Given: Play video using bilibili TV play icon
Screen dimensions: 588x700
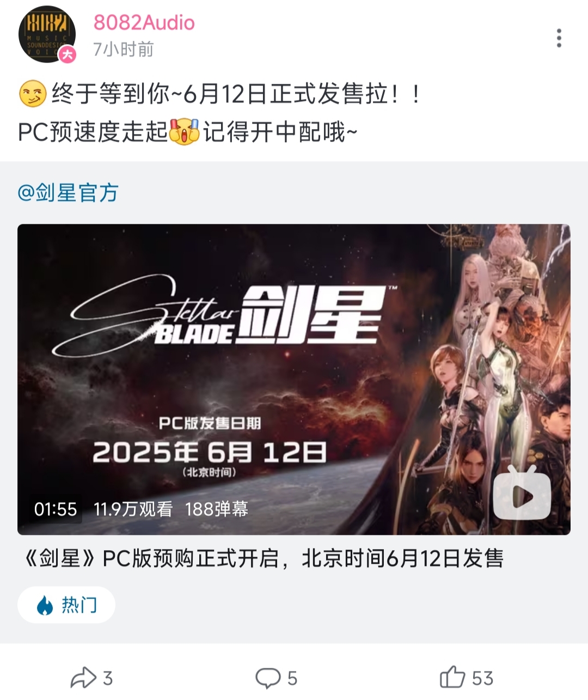Looking at the screenshot, I should [522, 493].
